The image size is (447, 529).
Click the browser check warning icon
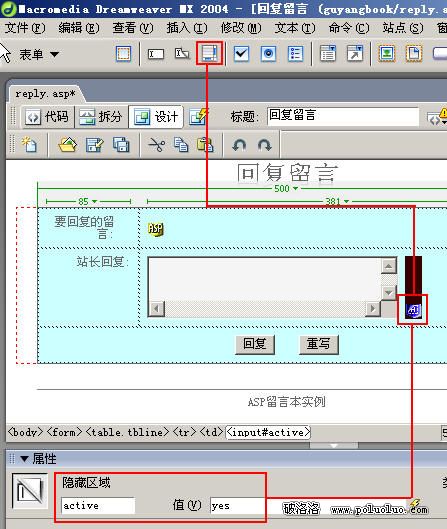438,117
